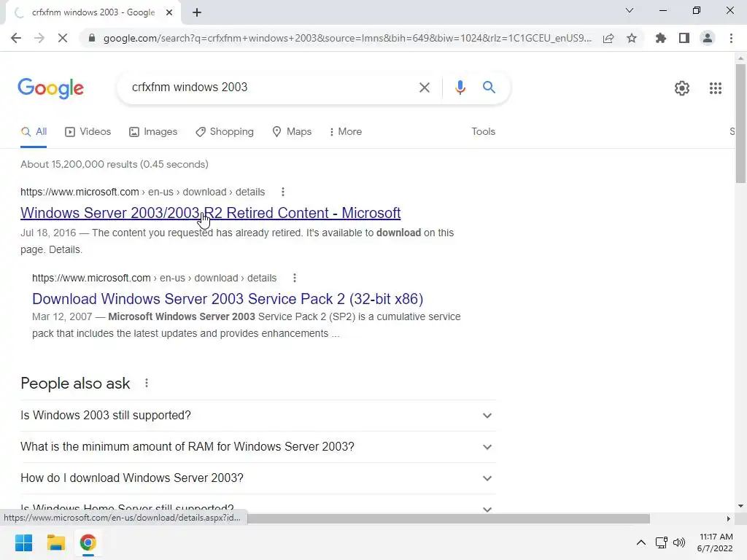This screenshot has width=747, height=560.
Task: Open options for Retired Content result
Action: (283, 192)
